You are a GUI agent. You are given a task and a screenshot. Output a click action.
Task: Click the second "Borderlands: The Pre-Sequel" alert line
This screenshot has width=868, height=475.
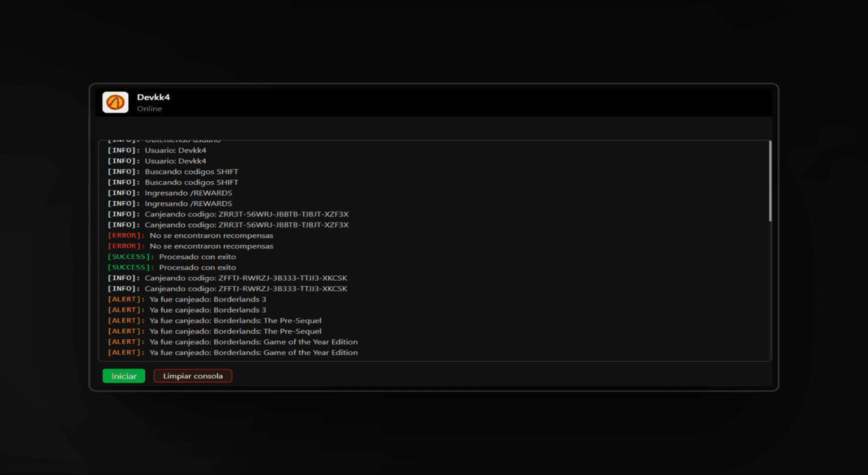(214, 331)
